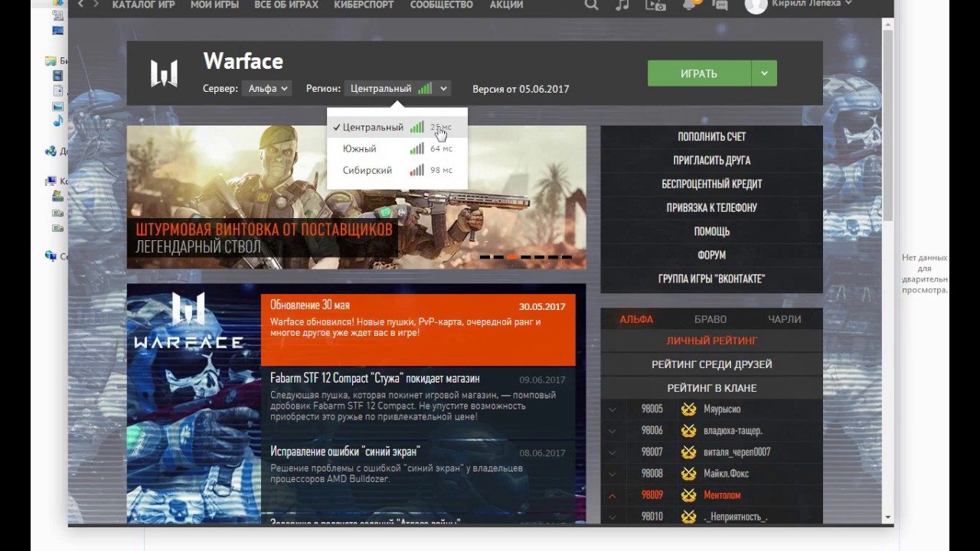This screenshot has height=551, width=980.
Task: Click the Warface logo in header
Action: [x=164, y=73]
